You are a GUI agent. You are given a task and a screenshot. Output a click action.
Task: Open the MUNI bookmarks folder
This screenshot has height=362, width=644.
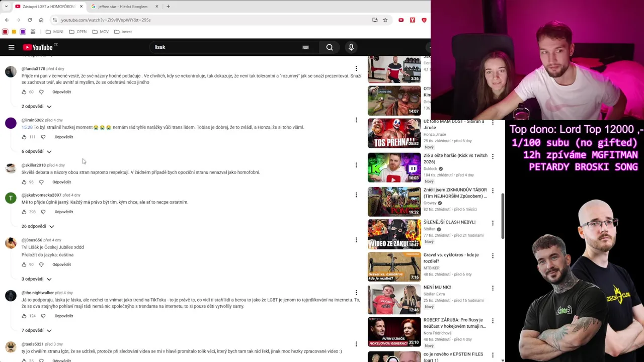click(54, 32)
